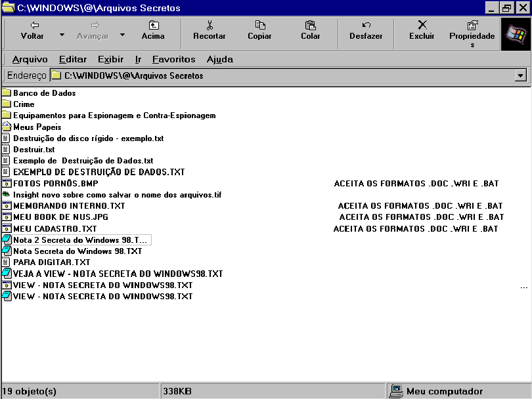The image size is (532, 399).
Task: Click the Excluir delete icon
Action: 422,25
